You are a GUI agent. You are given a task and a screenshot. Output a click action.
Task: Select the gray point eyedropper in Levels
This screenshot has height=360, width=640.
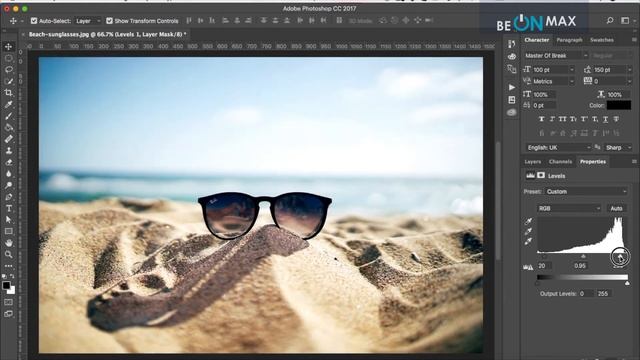529,231
